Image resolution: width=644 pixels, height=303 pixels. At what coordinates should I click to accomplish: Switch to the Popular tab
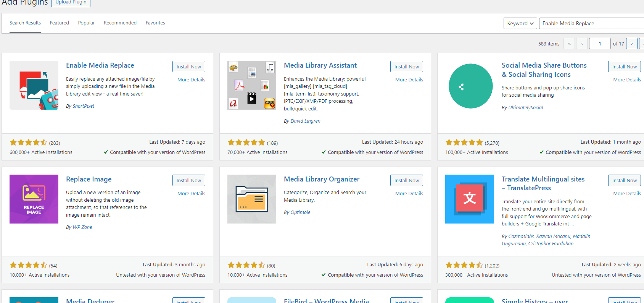pos(87,23)
